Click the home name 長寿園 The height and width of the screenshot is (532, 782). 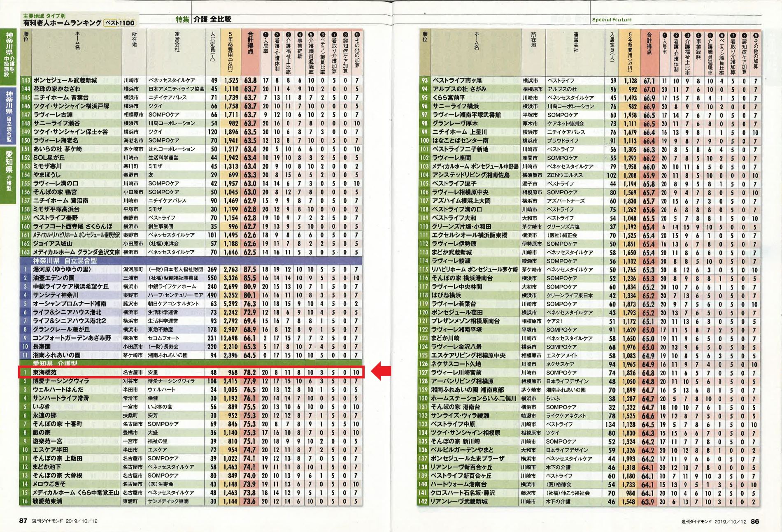point(42,346)
